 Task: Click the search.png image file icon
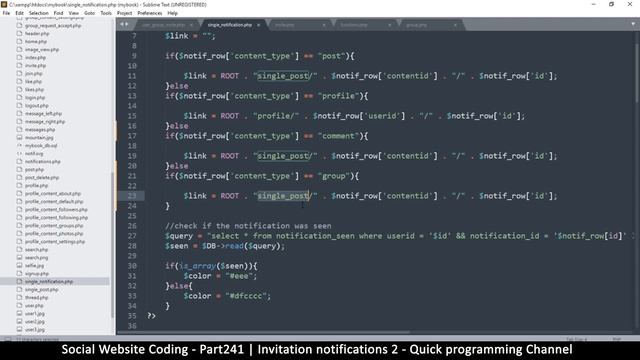point(19,258)
